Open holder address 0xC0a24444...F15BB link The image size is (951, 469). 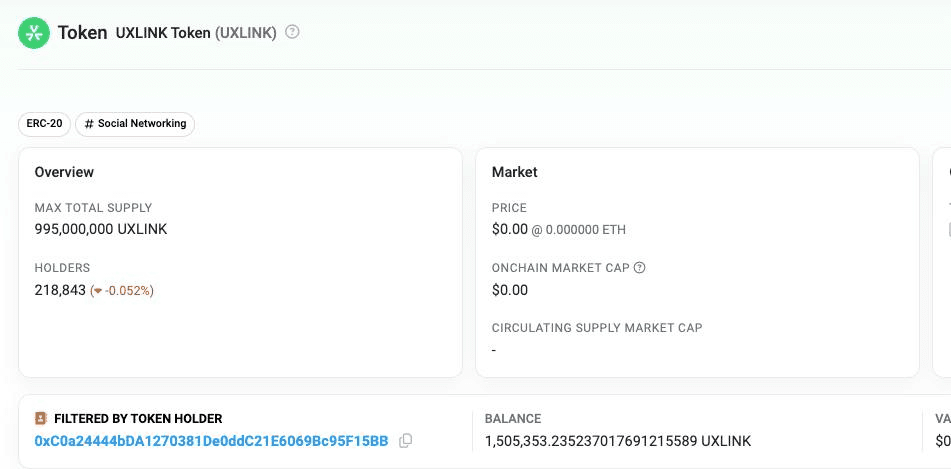click(x=211, y=441)
